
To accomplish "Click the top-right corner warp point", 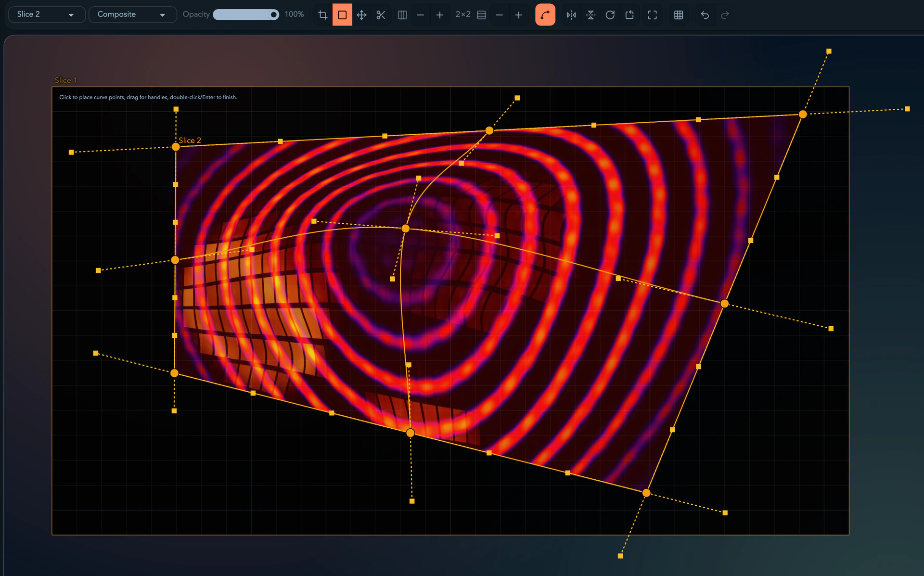I will coord(803,114).
